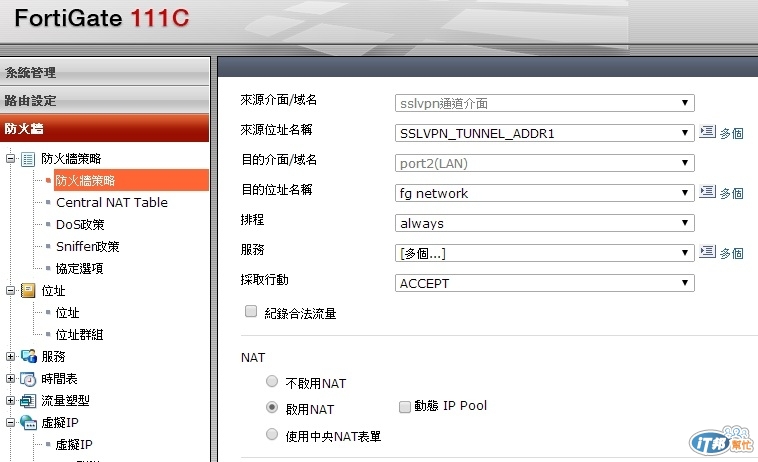This screenshot has width=758, height=462.
Task: Click the 流量塑型 traffic shaping icon
Action: [x=28, y=401]
